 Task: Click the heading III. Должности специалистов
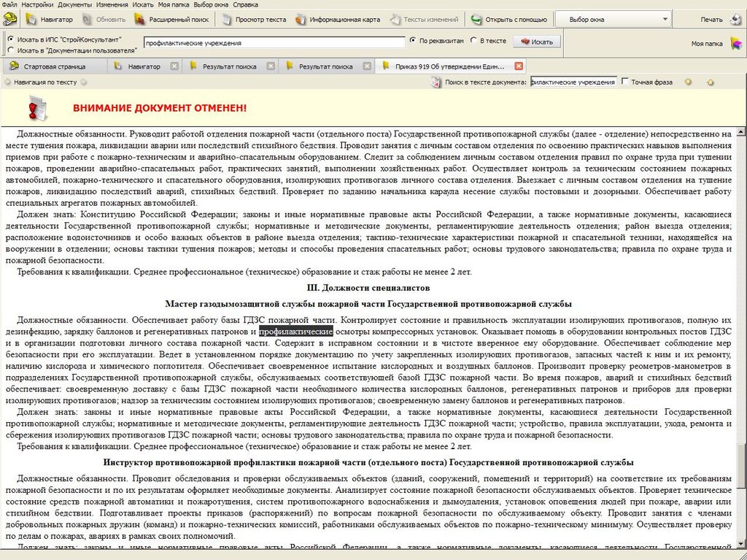[x=368, y=287]
